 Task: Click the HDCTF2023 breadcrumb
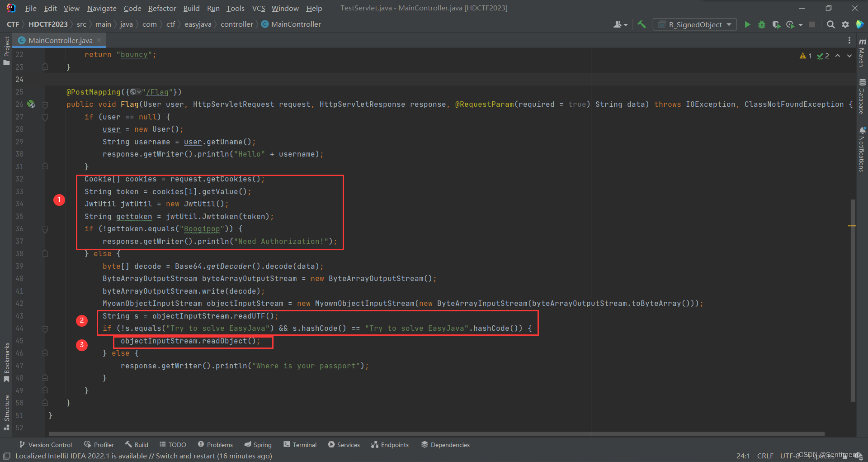pyautogui.click(x=48, y=24)
